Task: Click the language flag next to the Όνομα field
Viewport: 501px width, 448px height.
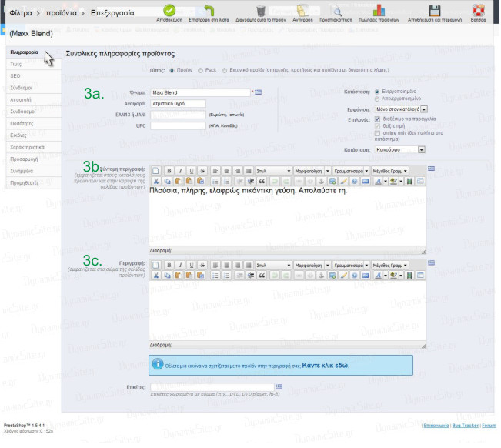Action: coord(258,92)
